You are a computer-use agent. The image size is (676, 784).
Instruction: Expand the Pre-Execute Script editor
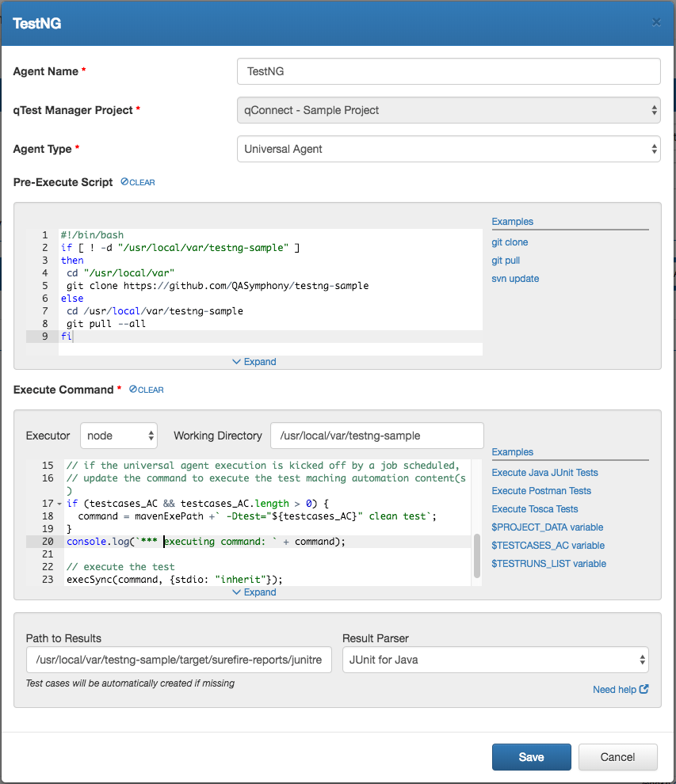[254, 362]
